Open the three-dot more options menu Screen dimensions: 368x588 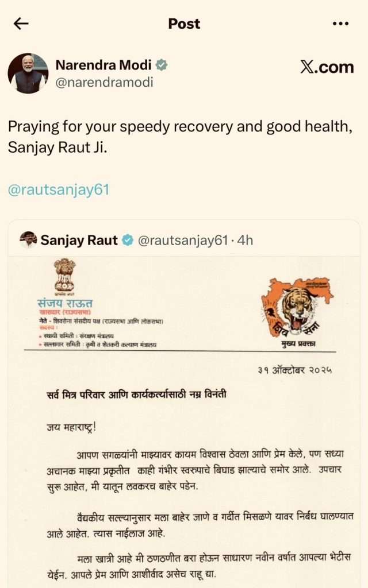click(x=340, y=24)
